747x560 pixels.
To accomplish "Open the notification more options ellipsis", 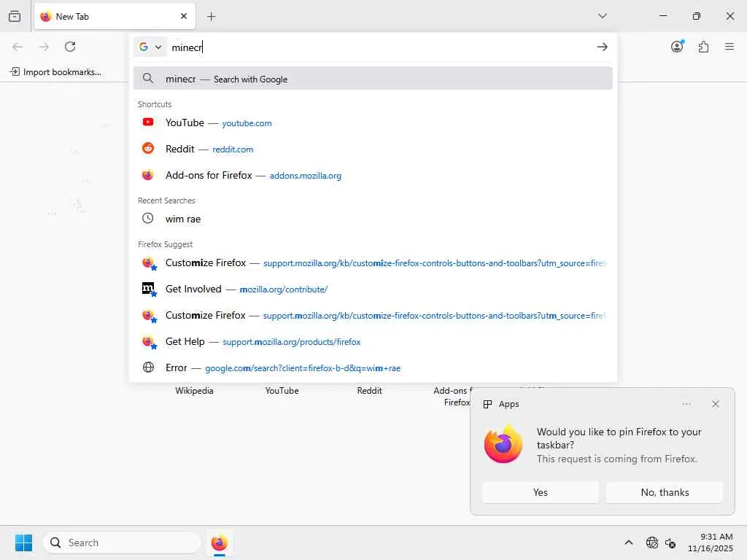I will point(686,404).
